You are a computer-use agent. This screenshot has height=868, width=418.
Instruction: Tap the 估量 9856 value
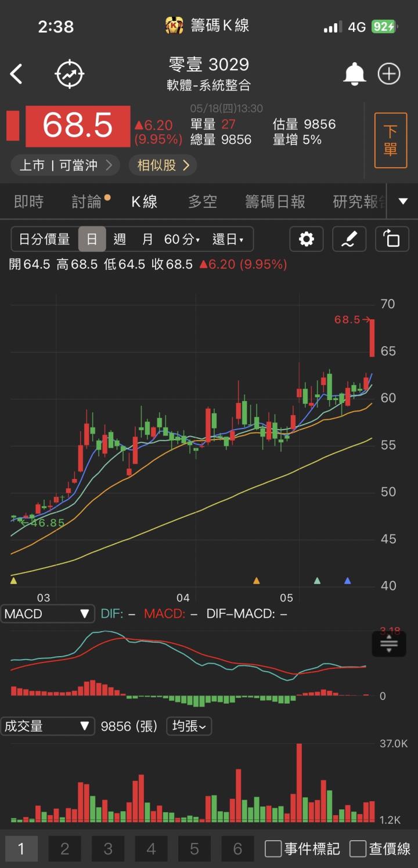tap(304, 124)
